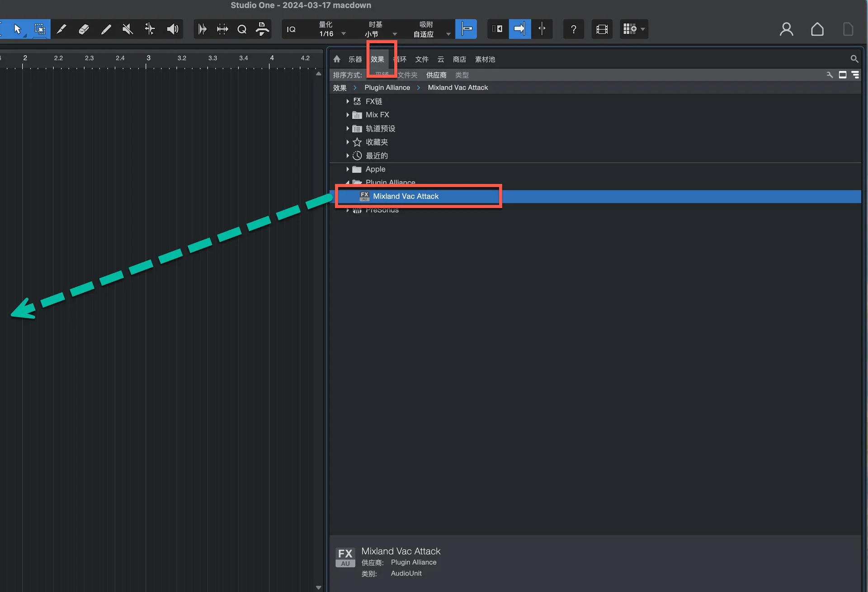Select the Range tool
The height and width of the screenshot is (592, 868).
40,29
